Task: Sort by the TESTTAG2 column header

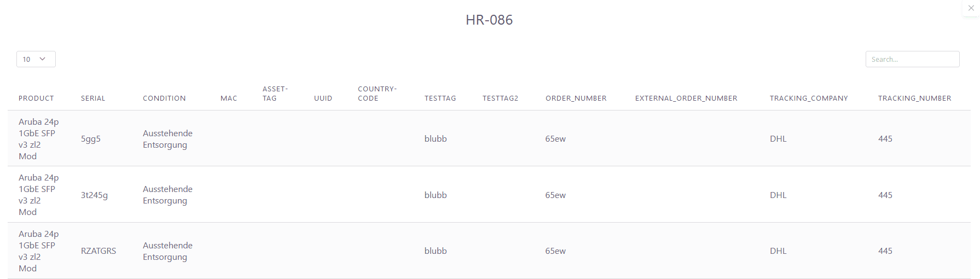Action: (500, 98)
